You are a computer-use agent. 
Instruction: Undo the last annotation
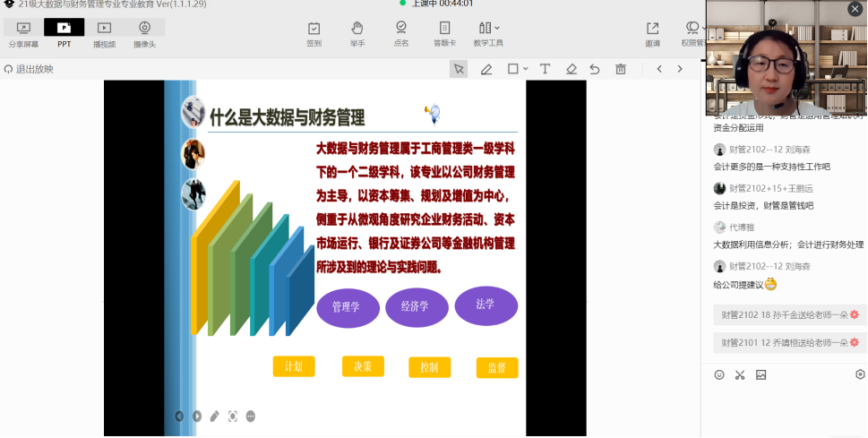pos(595,69)
